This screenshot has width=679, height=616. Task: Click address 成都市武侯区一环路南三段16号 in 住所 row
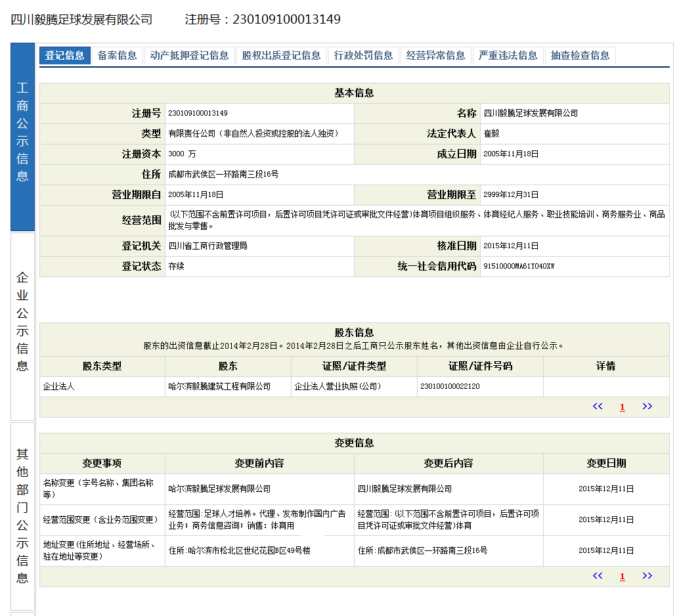point(223,174)
